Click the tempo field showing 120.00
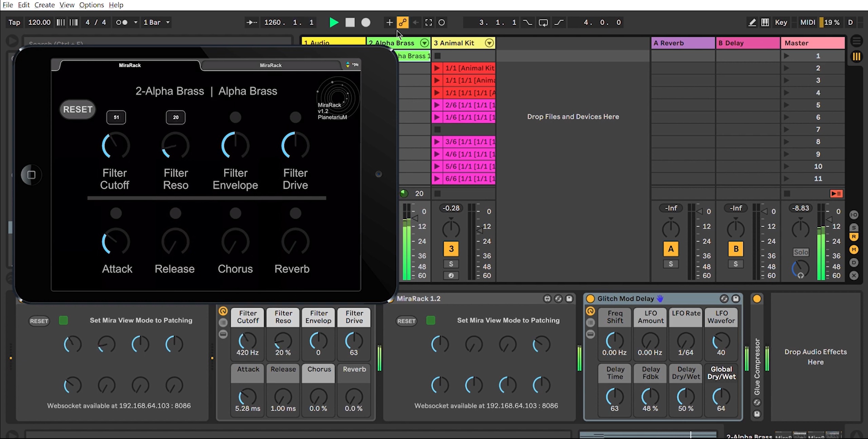This screenshot has height=439, width=868. [39, 22]
